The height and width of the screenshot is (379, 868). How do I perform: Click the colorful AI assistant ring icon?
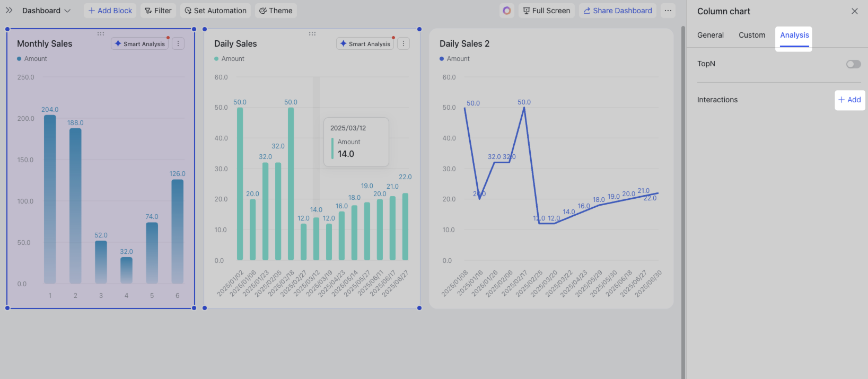click(507, 11)
